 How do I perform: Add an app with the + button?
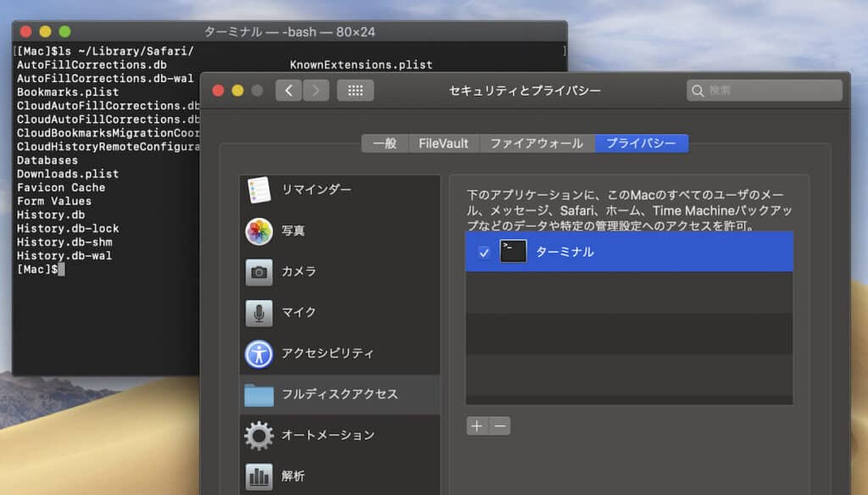(477, 425)
